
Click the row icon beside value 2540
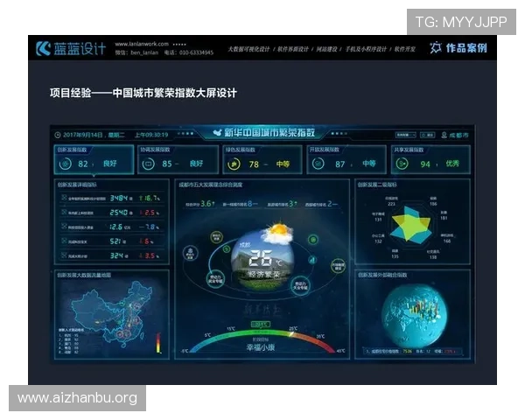pos(64,212)
